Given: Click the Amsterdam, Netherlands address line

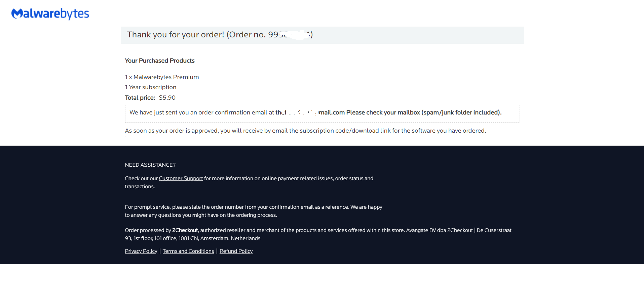Looking at the screenshot, I should (x=192, y=238).
